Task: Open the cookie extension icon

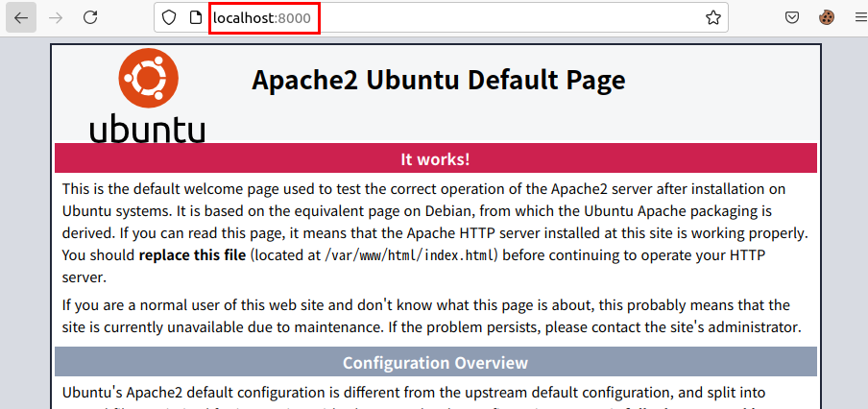Action: 827,17
